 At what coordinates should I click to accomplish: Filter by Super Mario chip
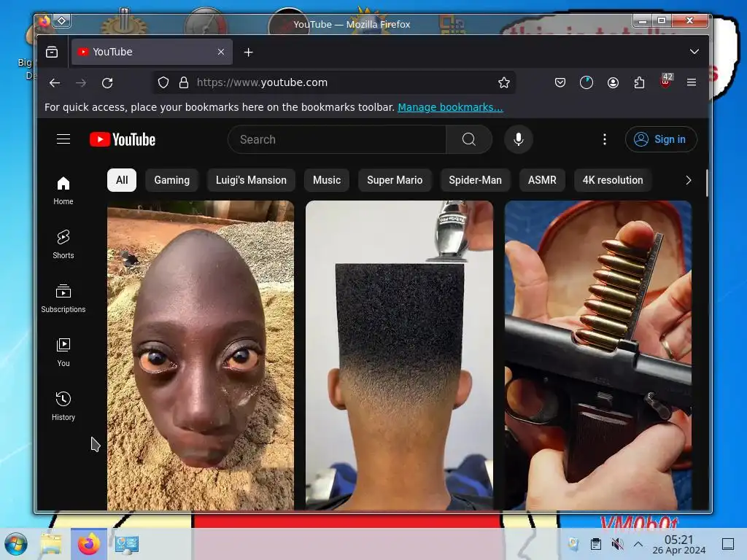point(395,180)
